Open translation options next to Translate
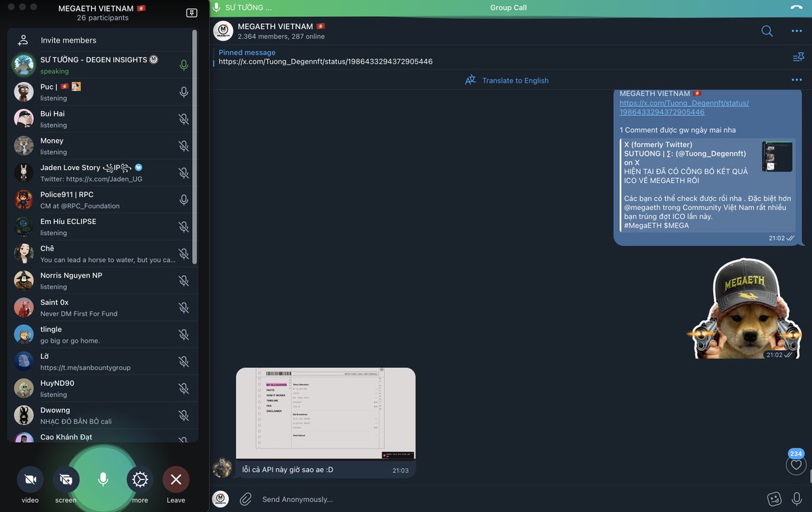The image size is (812, 512). tap(796, 80)
